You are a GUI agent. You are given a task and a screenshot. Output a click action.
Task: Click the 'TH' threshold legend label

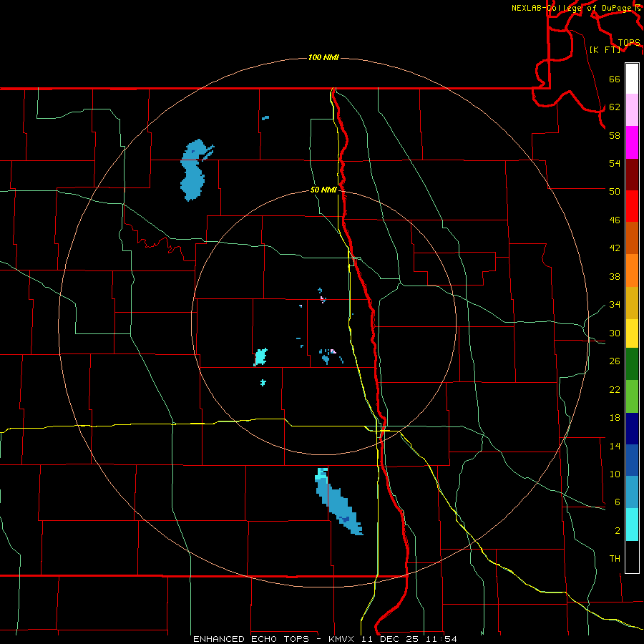click(x=615, y=559)
